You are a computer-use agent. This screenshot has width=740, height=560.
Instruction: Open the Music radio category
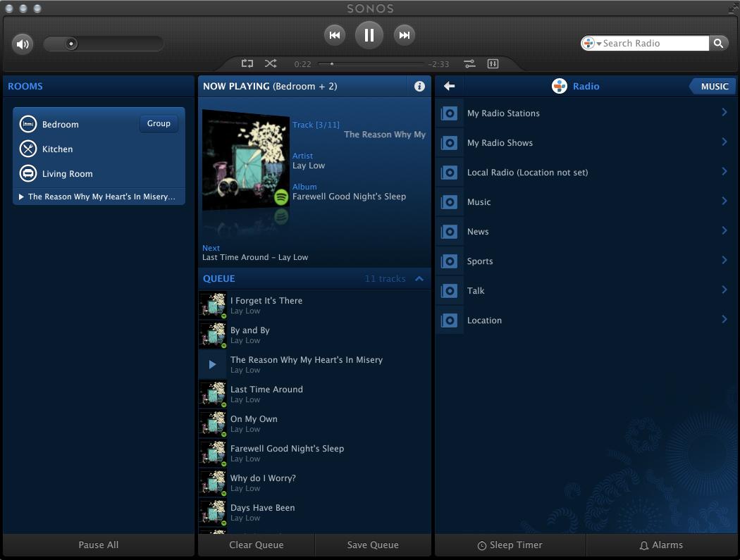point(585,202)
